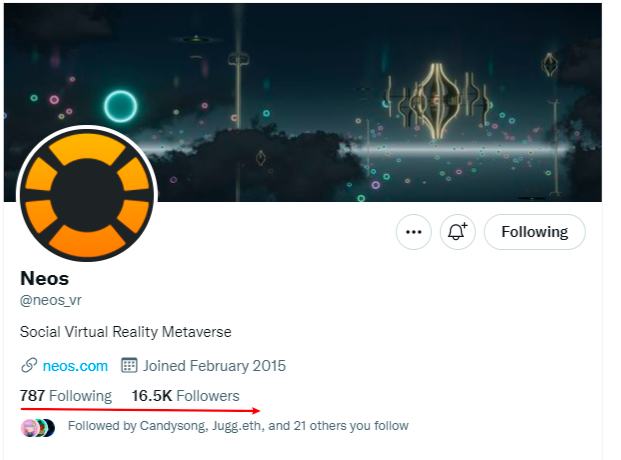The height and width of the screenshot is (460, 621).
Task: Click the calendar icon before Joined date
Action: (x=129, y=366)
